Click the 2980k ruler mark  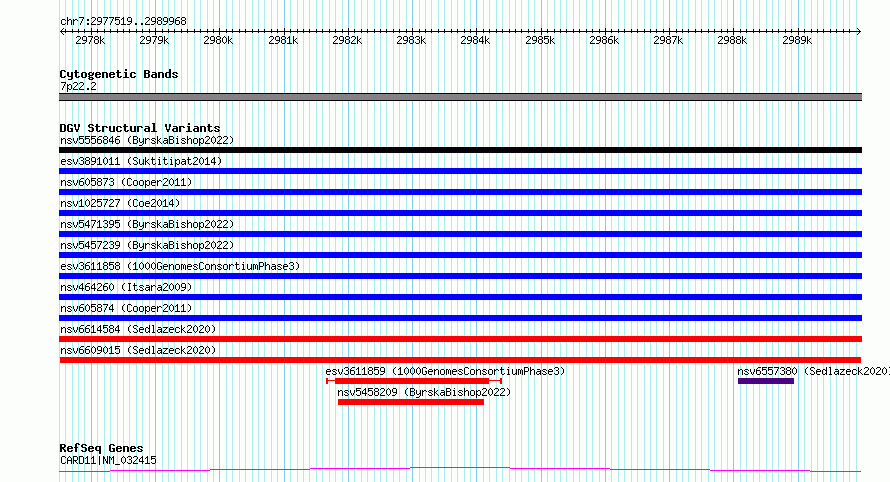click(219, 40)
